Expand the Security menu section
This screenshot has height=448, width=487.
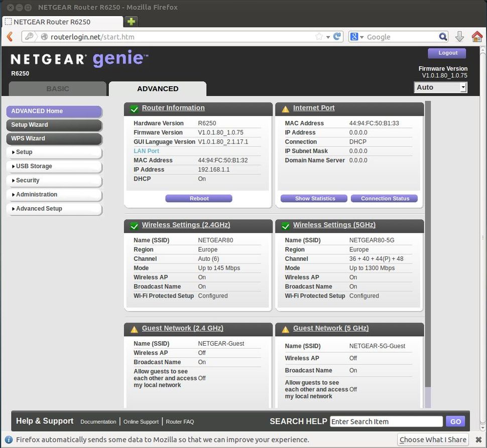point(54,180)
